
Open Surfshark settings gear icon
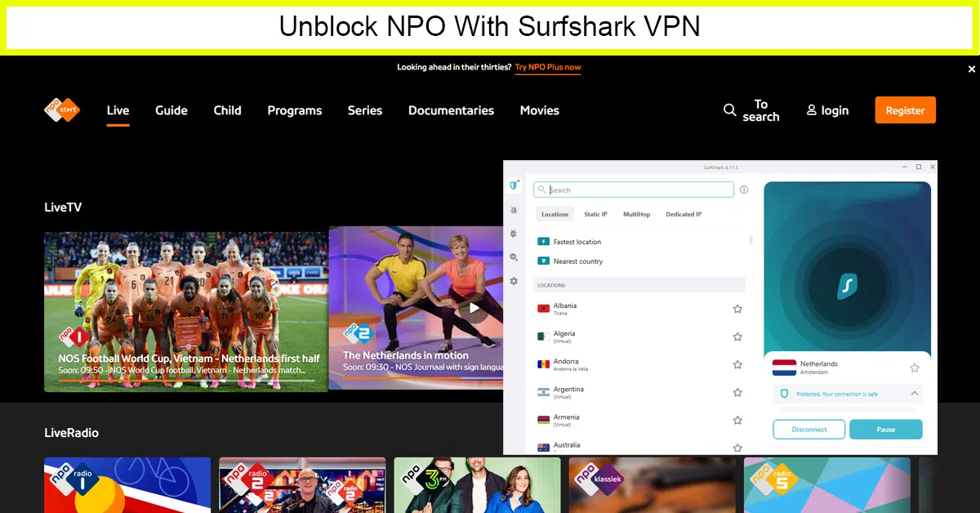(x=514, y=281)
